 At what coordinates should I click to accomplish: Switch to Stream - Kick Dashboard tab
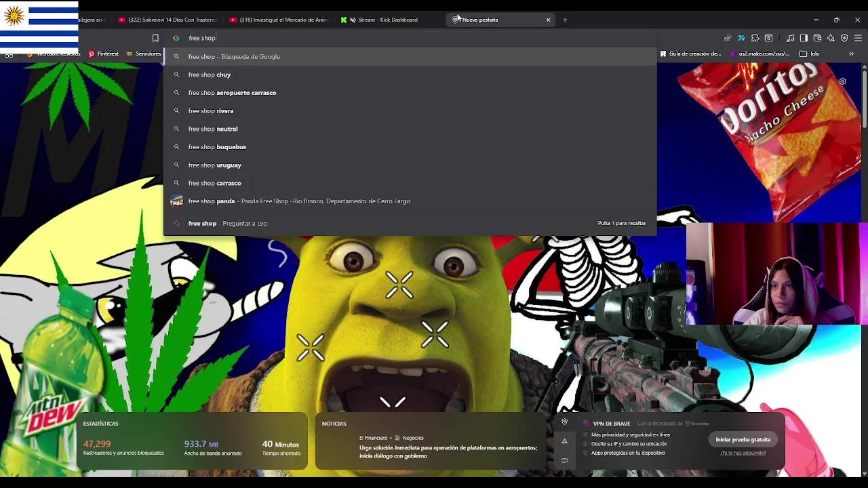[389, 20]
